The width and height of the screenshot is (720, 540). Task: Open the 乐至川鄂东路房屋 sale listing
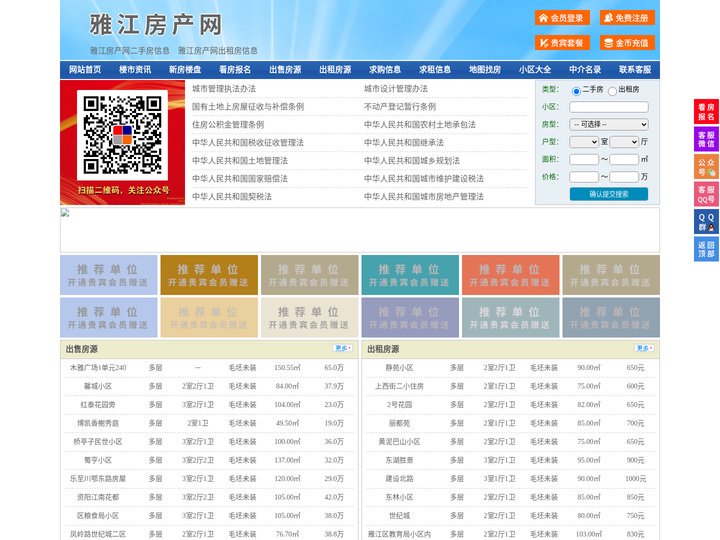(98, 478)
